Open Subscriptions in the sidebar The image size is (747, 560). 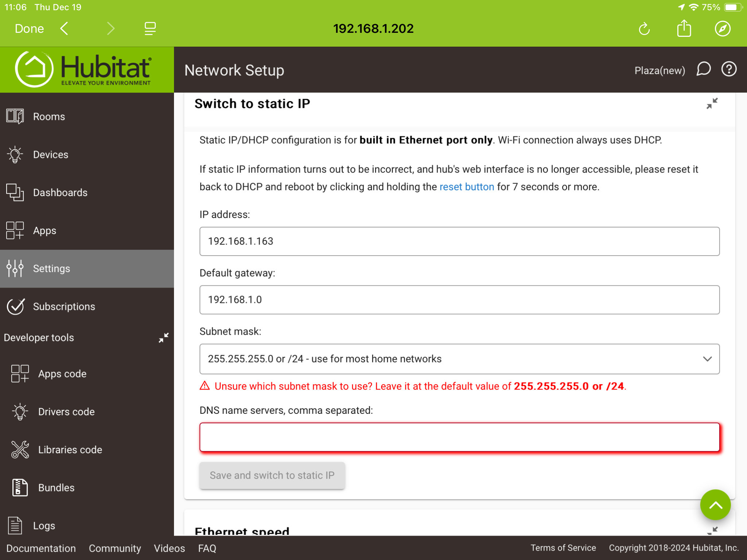pos(87,307)
